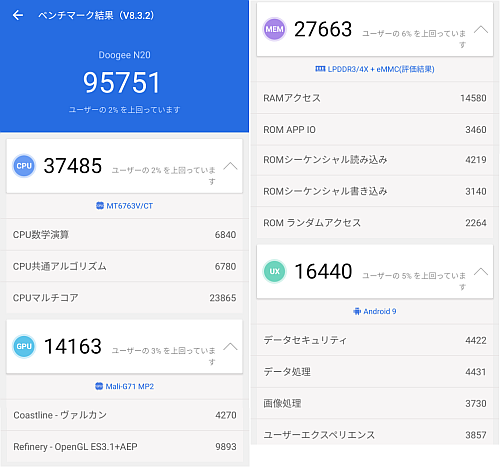The width and height of the screenshot is (500, 468).
Task: Select the green UX badge icon
Action: click(x=275, y=271)
